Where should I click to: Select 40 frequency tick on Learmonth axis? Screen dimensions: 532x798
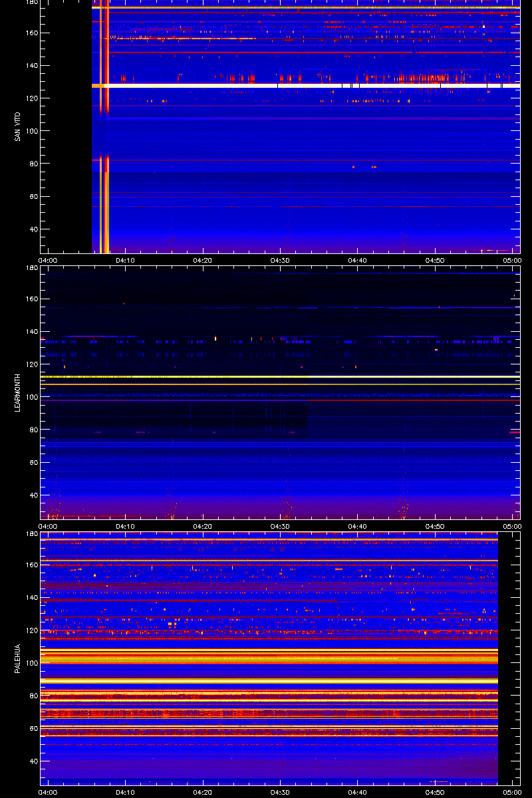point(33,495)
